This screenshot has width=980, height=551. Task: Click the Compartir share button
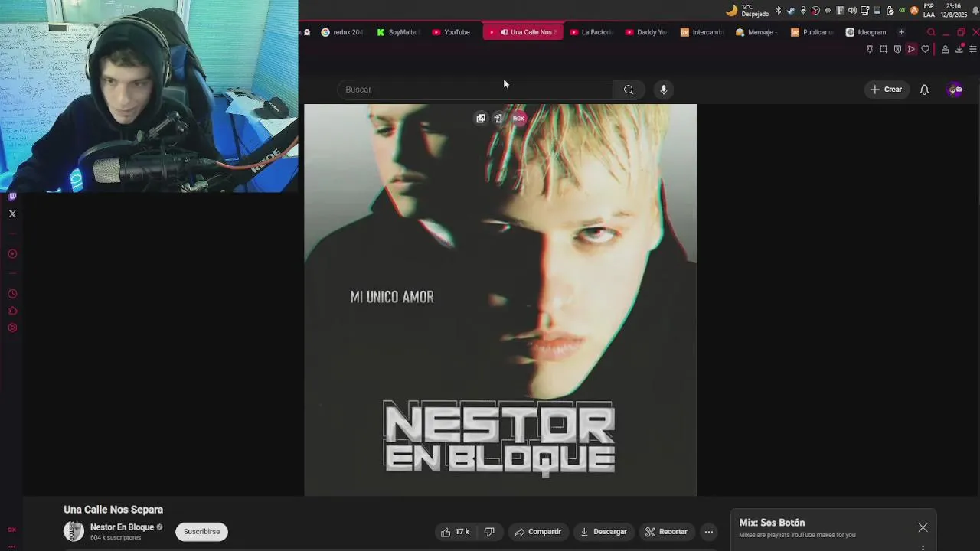537,532
